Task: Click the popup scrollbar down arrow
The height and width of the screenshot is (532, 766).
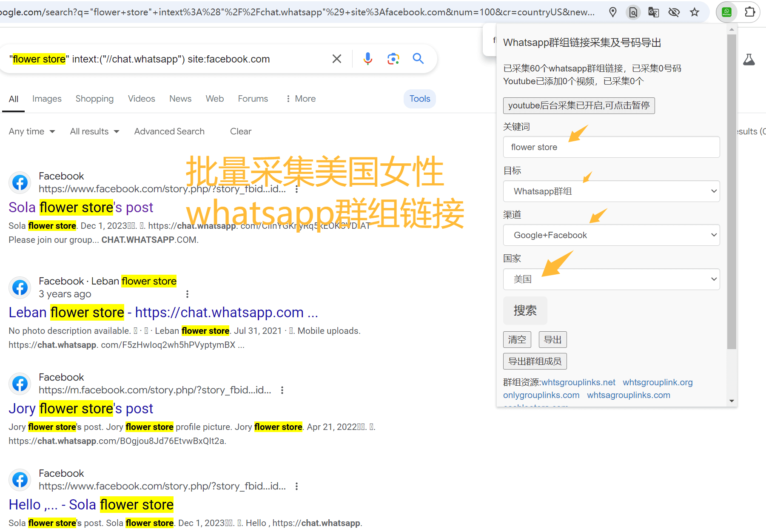Action: tap(732, 401)
